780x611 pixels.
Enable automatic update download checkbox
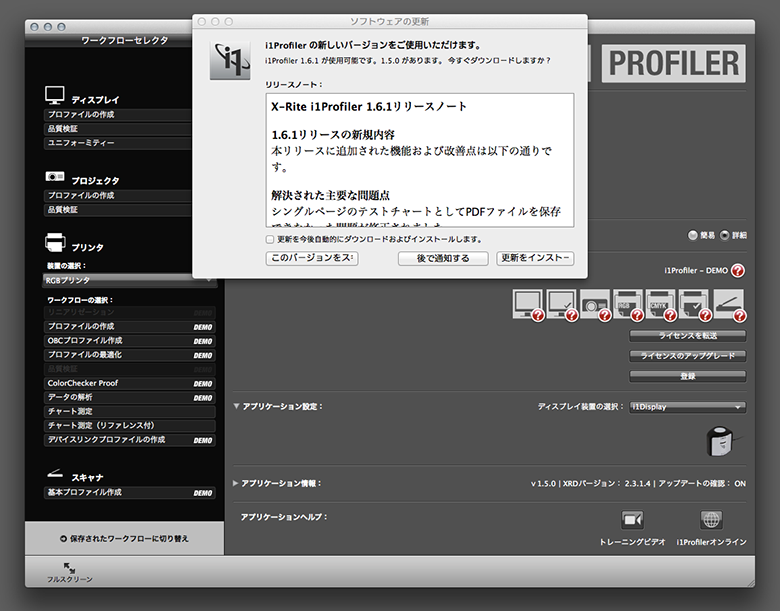270,240
